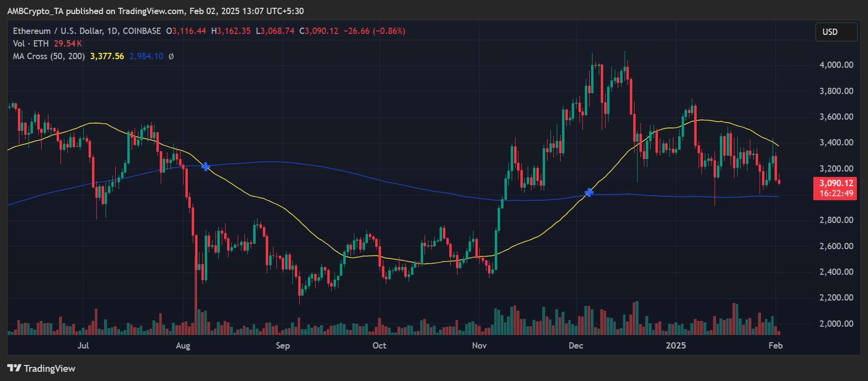Viewport: 868px width, 381px height.
Task: Click the TradingView logo icon
Action: 14,368
